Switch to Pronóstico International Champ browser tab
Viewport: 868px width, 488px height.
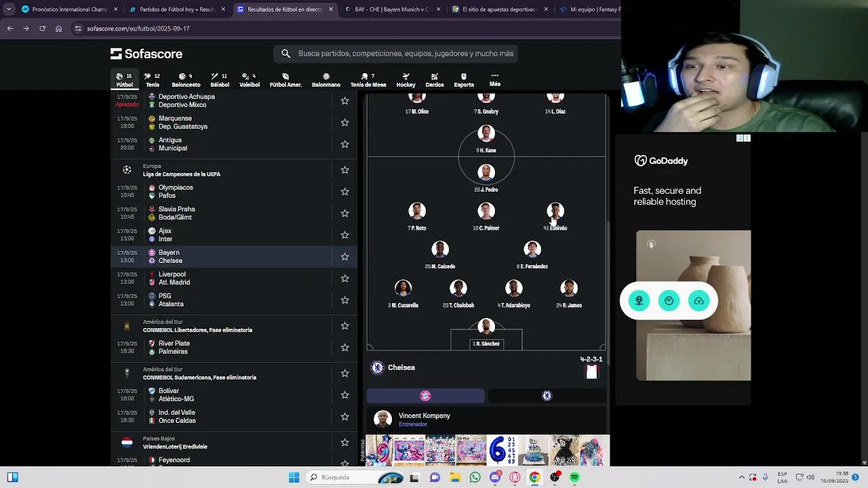click(69, 9)
